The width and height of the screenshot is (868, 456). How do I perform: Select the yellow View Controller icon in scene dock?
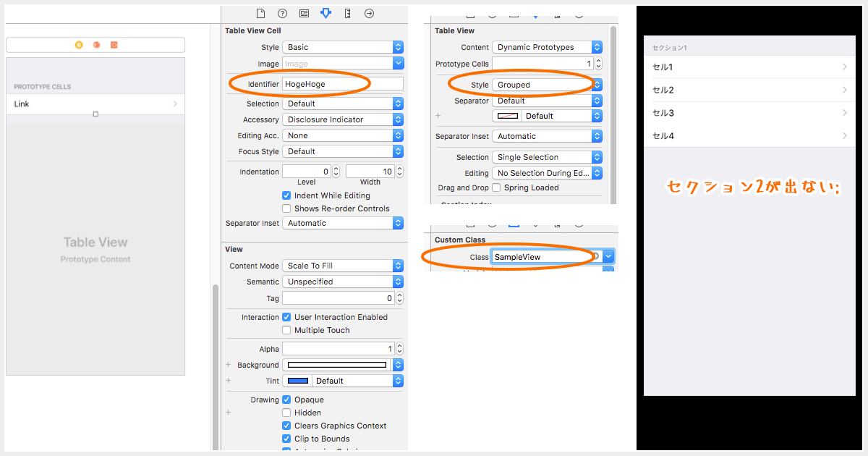pyautogui.click(x=79, y=45)
